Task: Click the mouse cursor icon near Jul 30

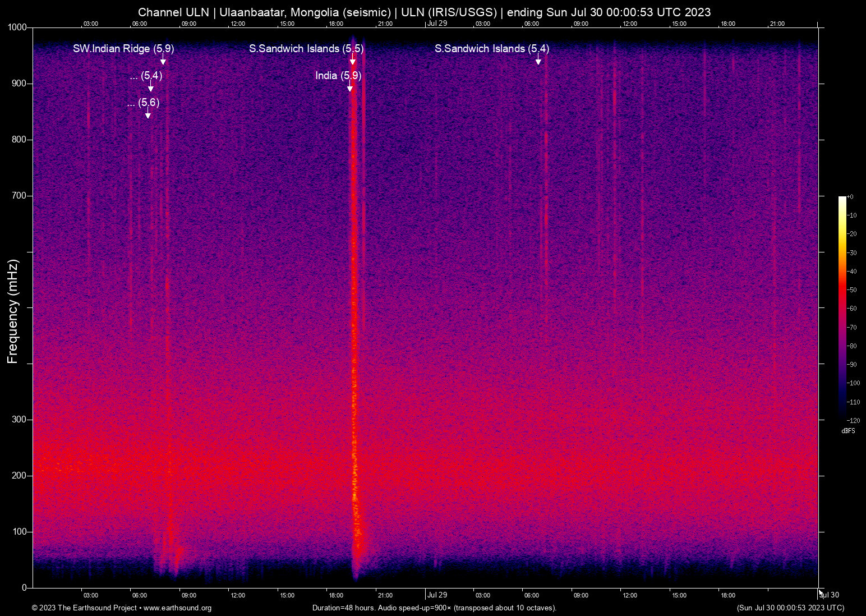Action: point(821,592)
